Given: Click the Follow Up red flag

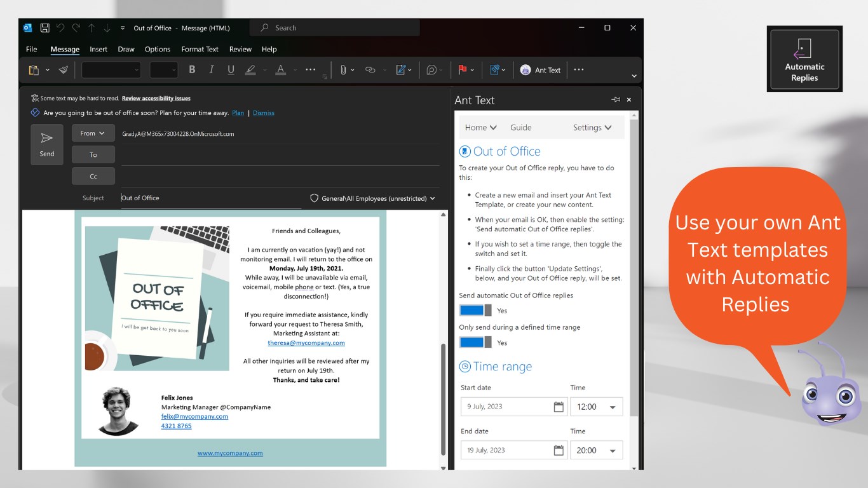Looking at the screenshot, I should pos(463,70).
